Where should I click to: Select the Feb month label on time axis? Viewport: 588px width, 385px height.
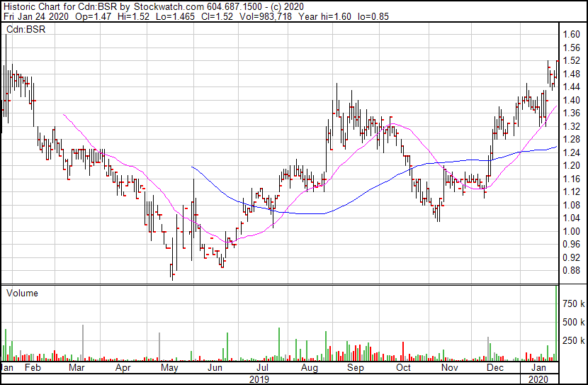click(x=33, y=367)
